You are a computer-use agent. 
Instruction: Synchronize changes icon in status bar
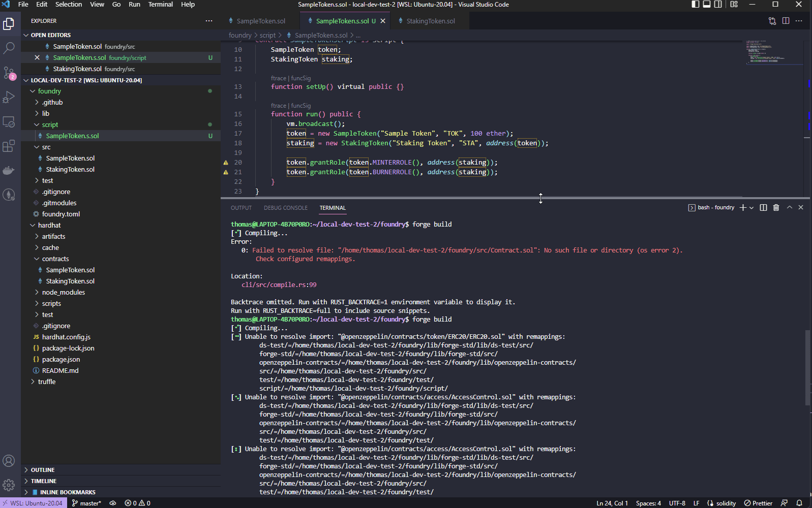tap(113, 503)
